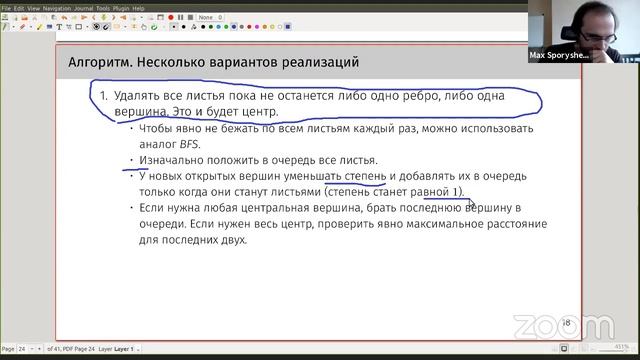The image size is (640, 360).
Task: Open the Journal menu
Action: click(x=84, y=8)
